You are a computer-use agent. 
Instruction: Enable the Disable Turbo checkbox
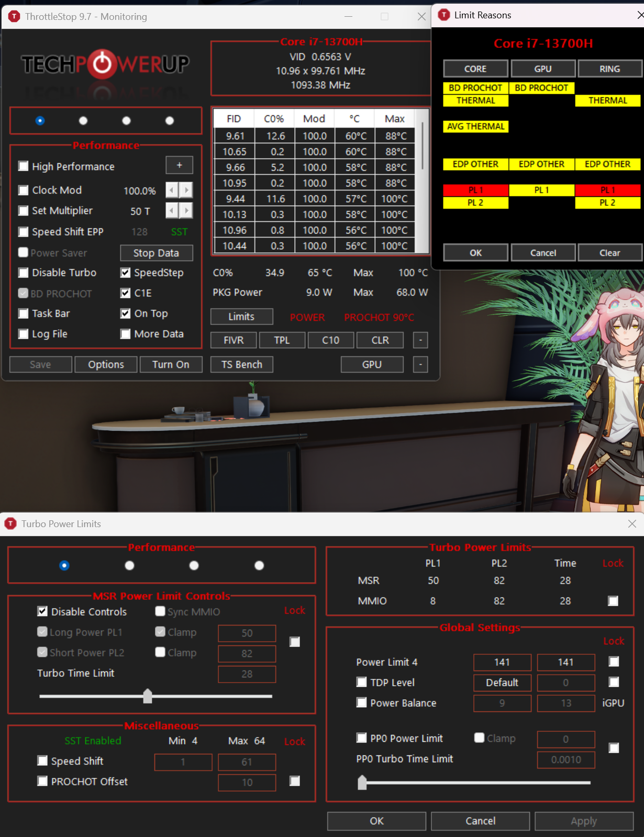pos(23,273)
